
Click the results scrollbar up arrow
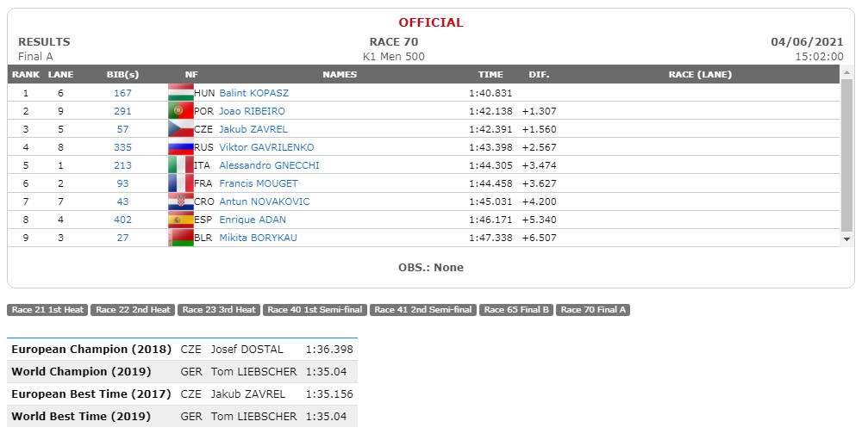pos(846,73)
